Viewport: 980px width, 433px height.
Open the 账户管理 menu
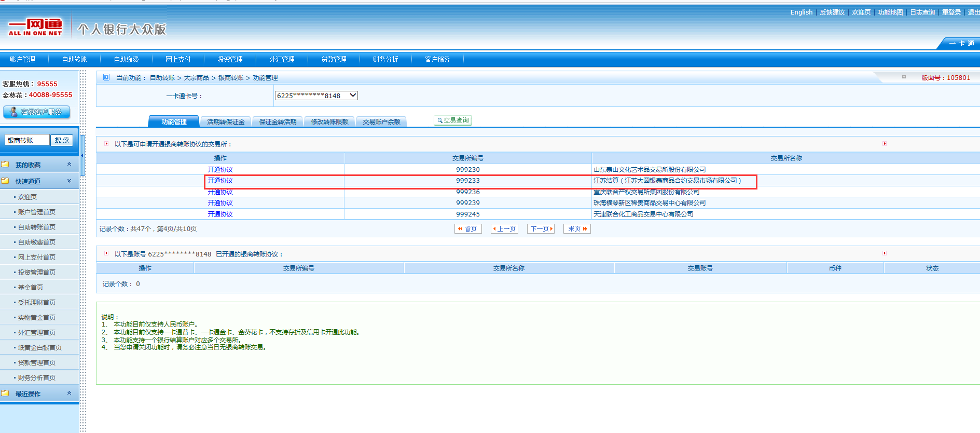point(23,59)
